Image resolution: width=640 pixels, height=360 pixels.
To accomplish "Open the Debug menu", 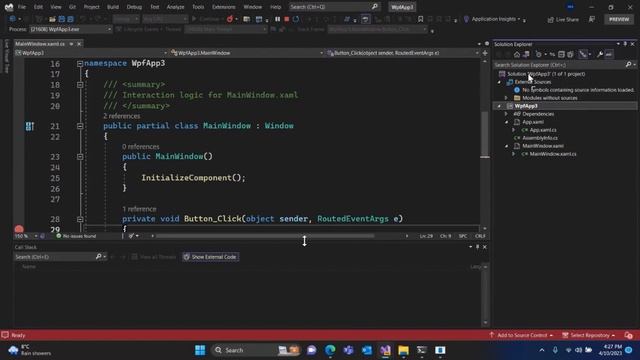I will (134, 7).
